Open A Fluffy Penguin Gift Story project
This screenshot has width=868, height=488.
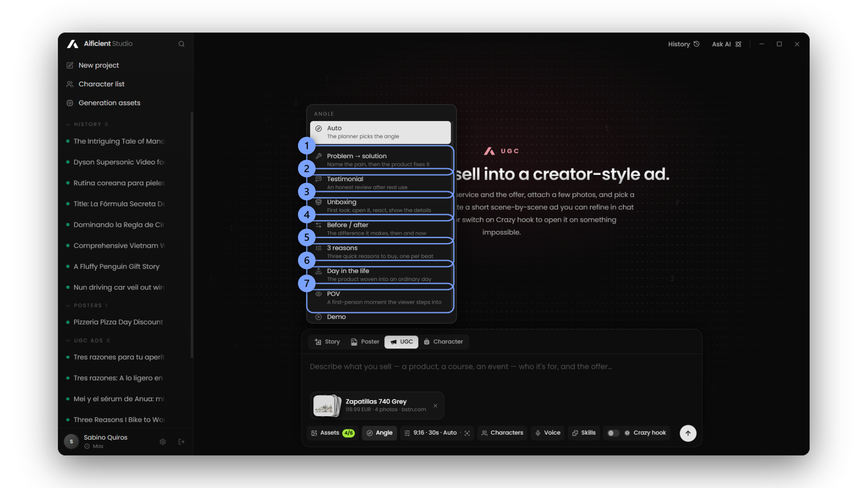116,267
